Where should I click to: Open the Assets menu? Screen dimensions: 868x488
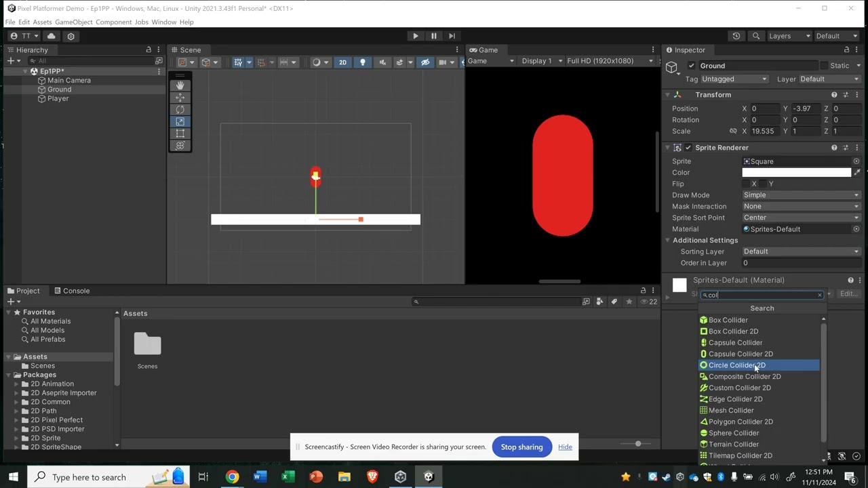tap(42, 22)
